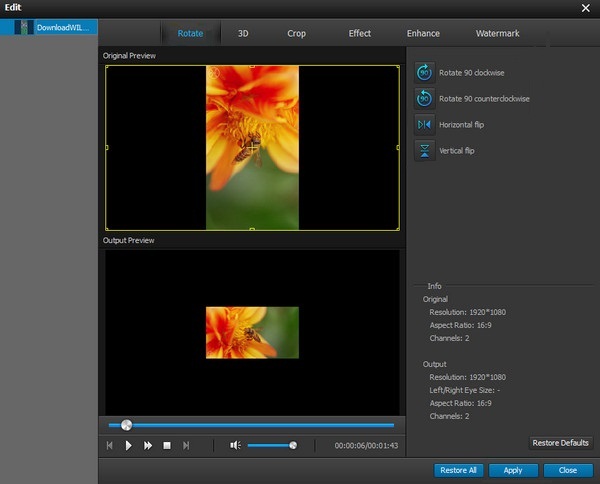Click the Rotate 90 clockwise label
The height and width of the screenshot is (484, 600).
click(471, 73)
